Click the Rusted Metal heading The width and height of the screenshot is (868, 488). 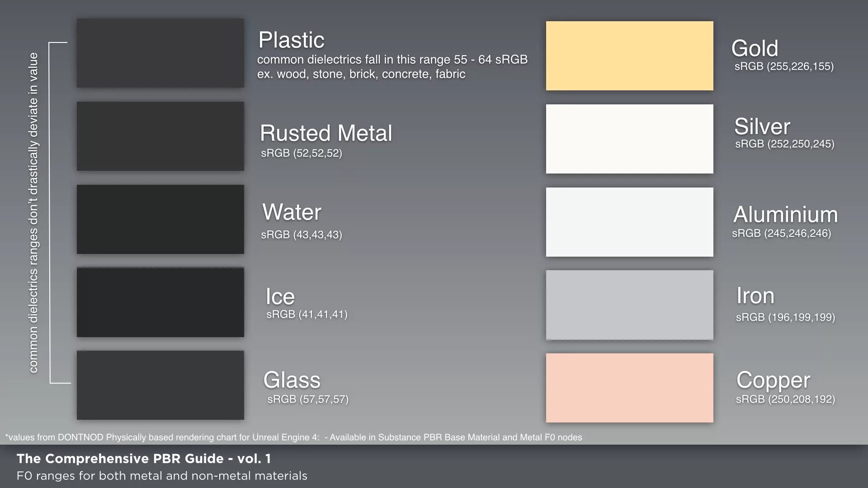(x=326, y=133)
